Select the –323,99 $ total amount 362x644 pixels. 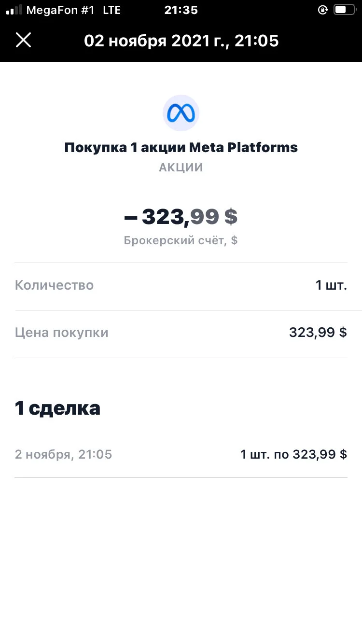(181, 217)
